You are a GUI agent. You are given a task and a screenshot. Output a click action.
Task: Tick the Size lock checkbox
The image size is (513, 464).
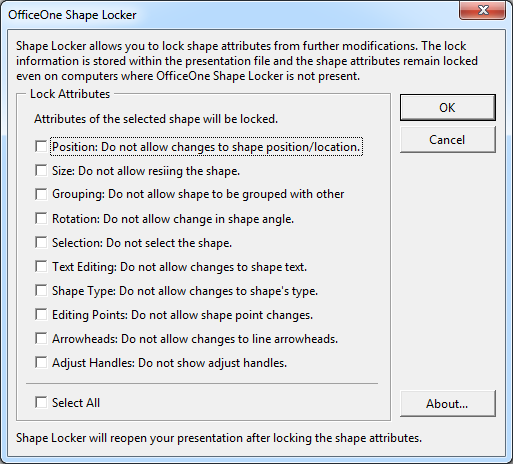(41, 170)
